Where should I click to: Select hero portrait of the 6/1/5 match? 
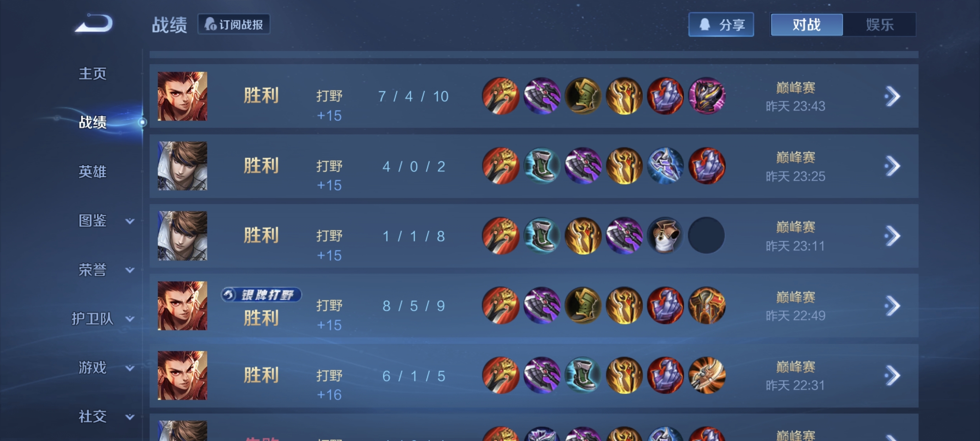[182, 375]
